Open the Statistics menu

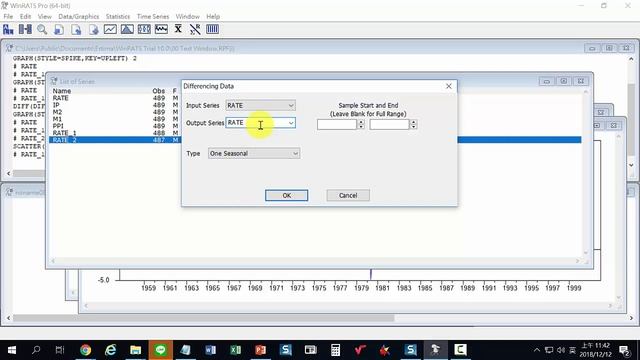118,16
